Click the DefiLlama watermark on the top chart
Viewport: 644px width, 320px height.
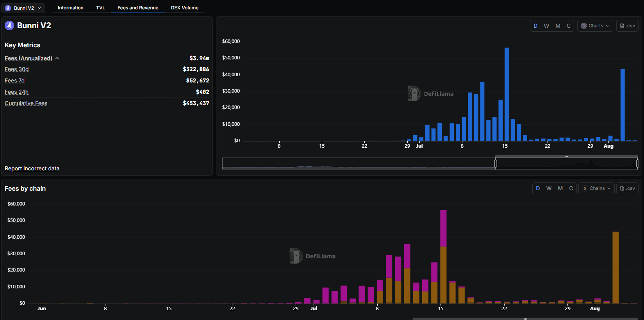pos(431,94)
